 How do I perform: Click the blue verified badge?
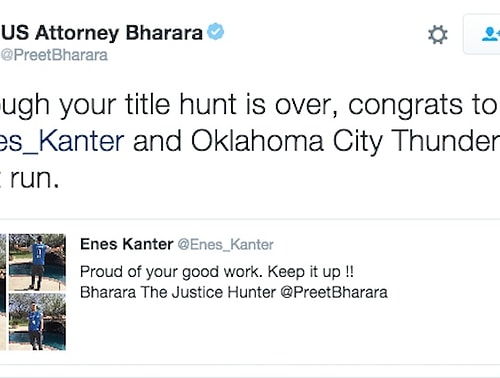pos(215,32)
